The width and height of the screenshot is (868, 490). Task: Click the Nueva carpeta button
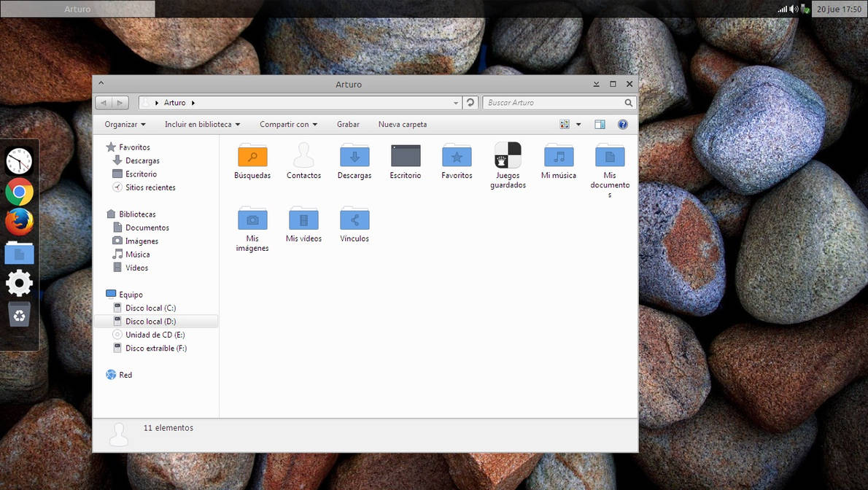point(403,124)
